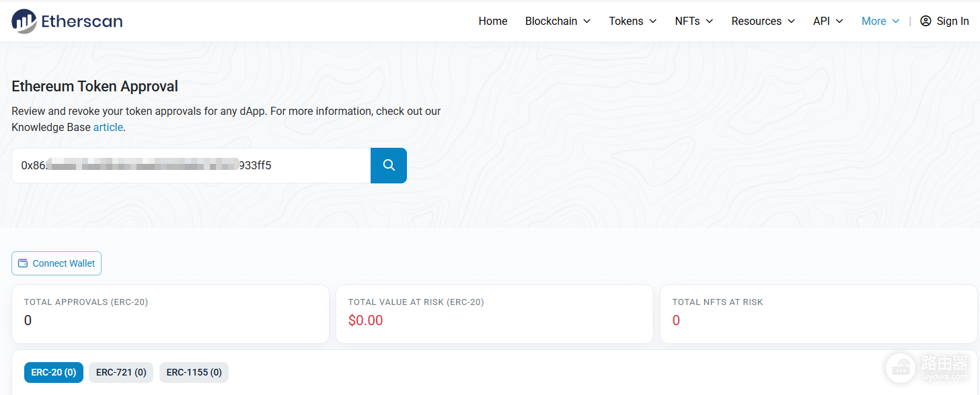This screenshot has height=395, width=980.
Task: Expand the Blockchain menu
Action: pos(558,21)
